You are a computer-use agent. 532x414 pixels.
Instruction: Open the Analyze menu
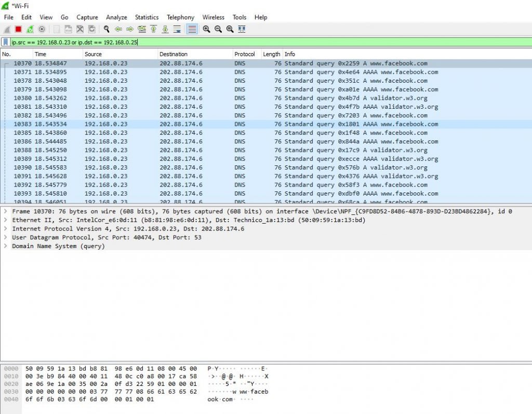(116, 17)
